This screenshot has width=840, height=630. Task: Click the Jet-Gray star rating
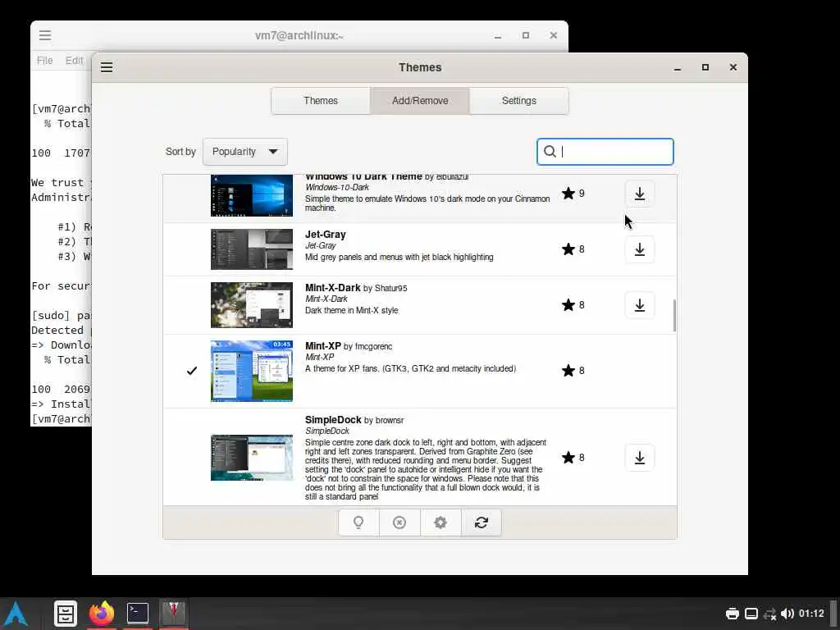coord(573,249)
